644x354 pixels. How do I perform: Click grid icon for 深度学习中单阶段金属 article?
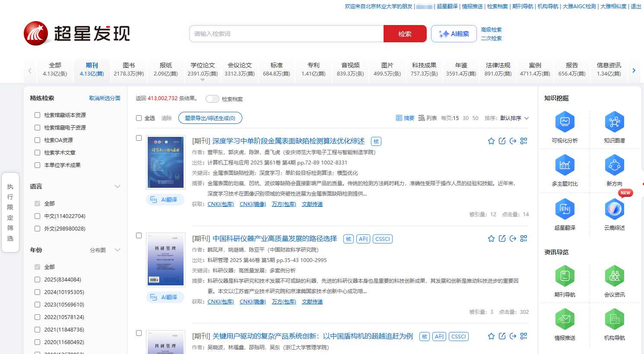click(524, 141)
